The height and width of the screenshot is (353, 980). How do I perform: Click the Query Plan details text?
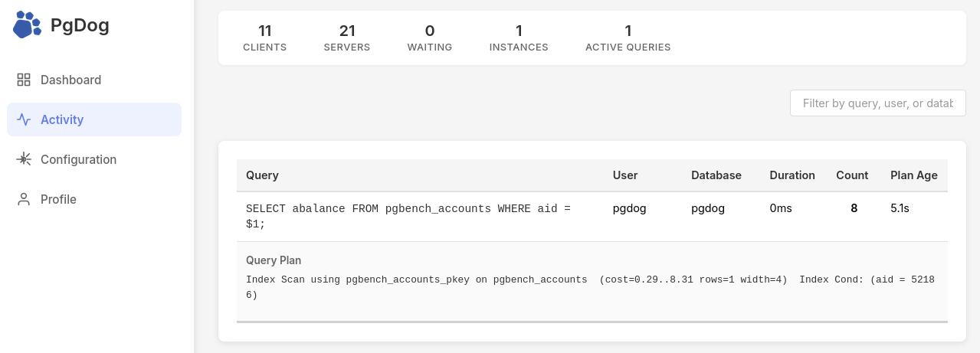pos(590,287)
